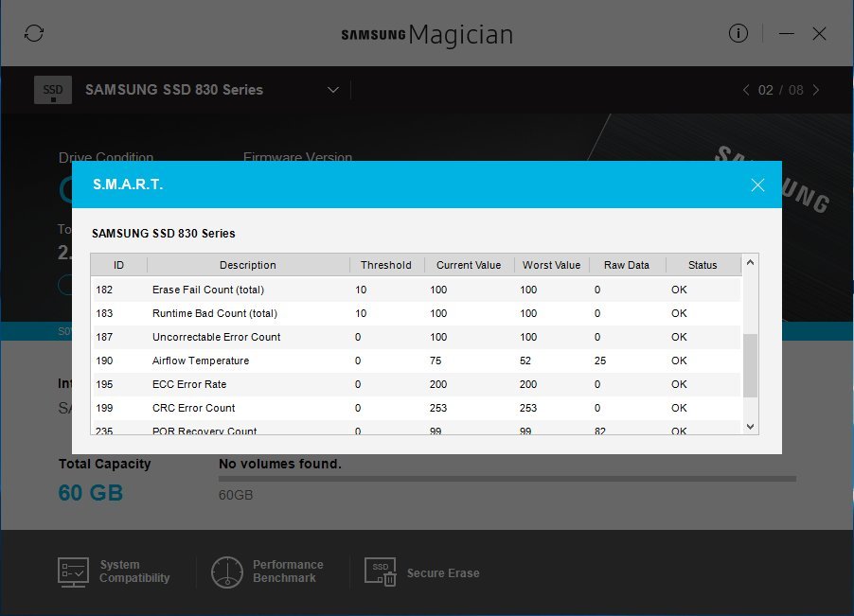Select the Uncorrectable Error Count row

[x=416, y=337]
